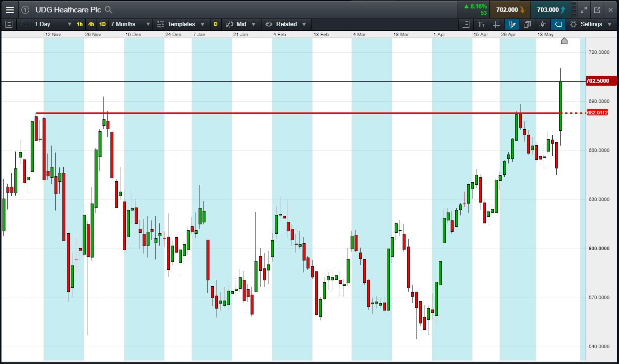Click the 1 Apr date label
The width and height of the screenshot is (619, 364).
click(439, 35)
